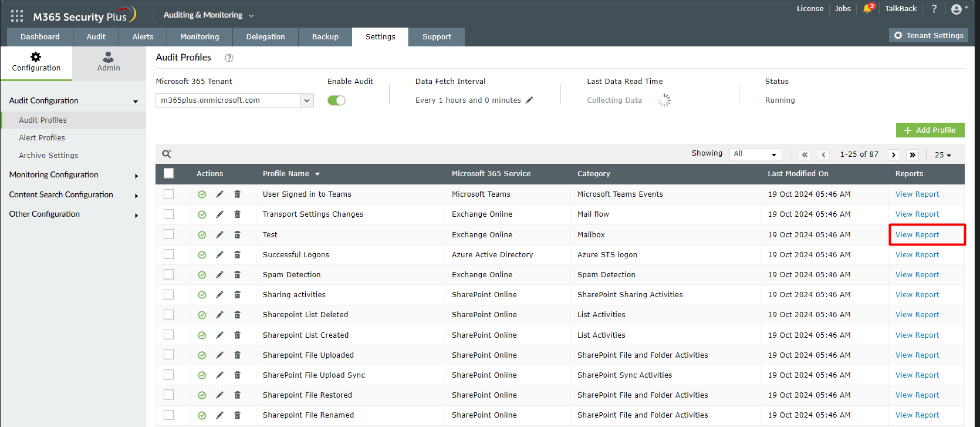This screenshot has width=980, height=427.
Task: Edit the data fetch interval pencil
Action: [529, 100]
